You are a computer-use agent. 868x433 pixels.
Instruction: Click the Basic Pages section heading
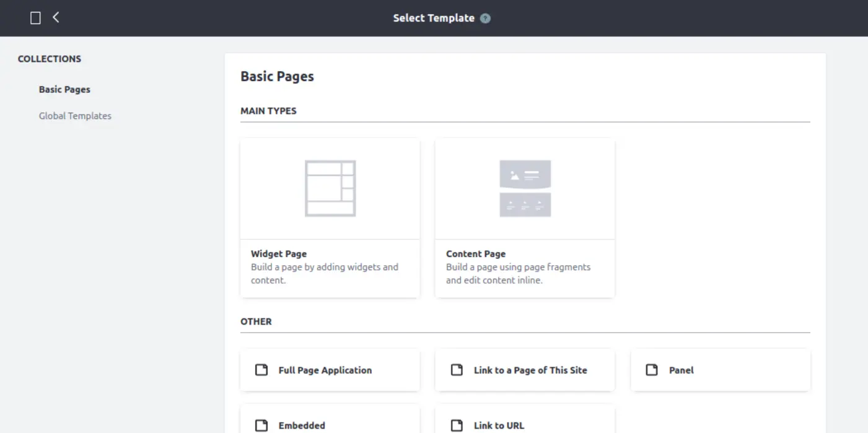tap(277, 76)
